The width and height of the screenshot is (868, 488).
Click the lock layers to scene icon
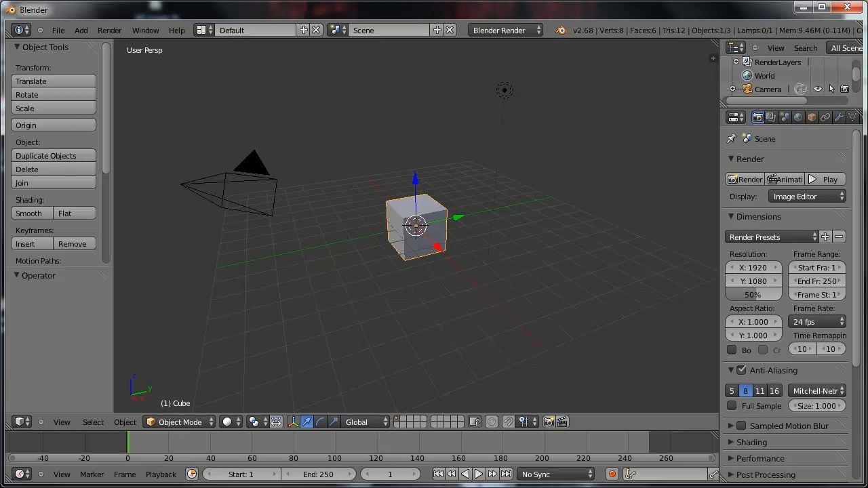[x=475, y=422]
